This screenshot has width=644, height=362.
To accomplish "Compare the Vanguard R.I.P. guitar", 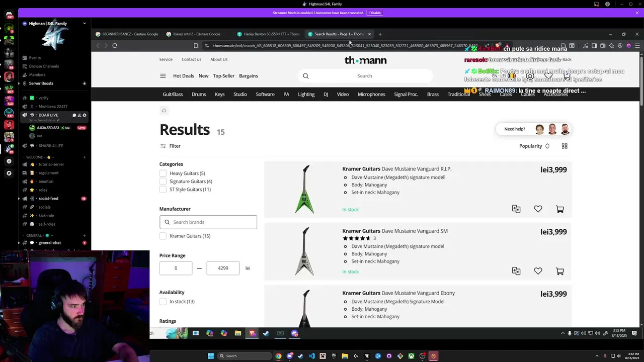I will click(516, 209).
